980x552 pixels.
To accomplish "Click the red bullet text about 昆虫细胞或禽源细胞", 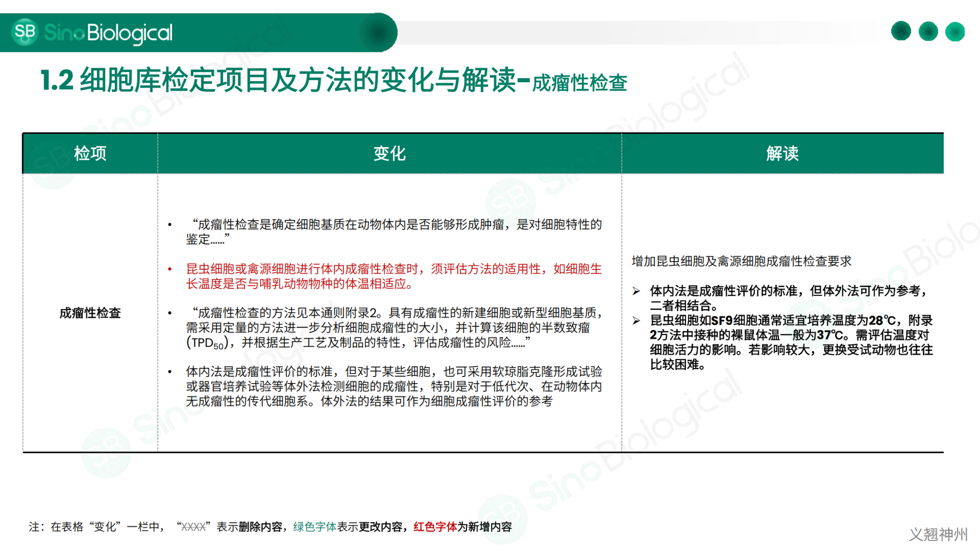I will pyautogui.click(x=394, y=276).
